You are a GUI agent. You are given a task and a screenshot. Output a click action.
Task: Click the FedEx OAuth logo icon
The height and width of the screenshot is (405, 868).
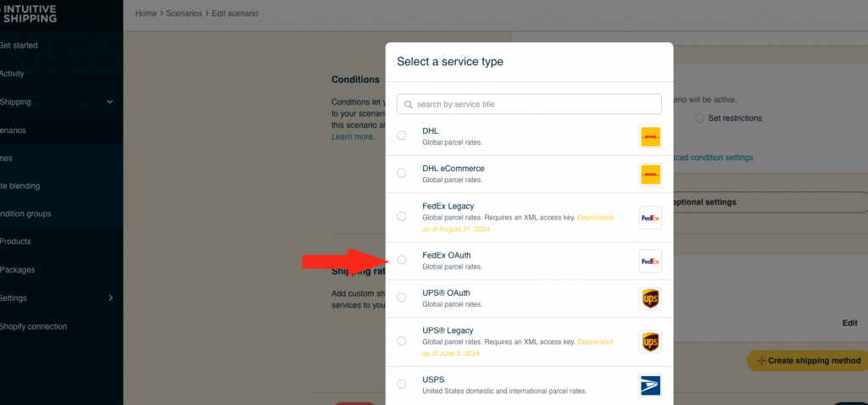650,261
